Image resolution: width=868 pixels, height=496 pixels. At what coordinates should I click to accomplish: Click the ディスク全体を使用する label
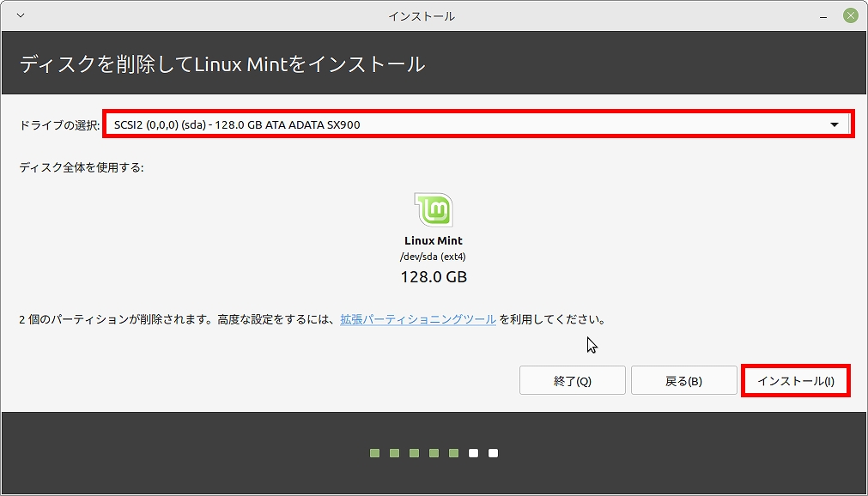(x=82, y=167)
